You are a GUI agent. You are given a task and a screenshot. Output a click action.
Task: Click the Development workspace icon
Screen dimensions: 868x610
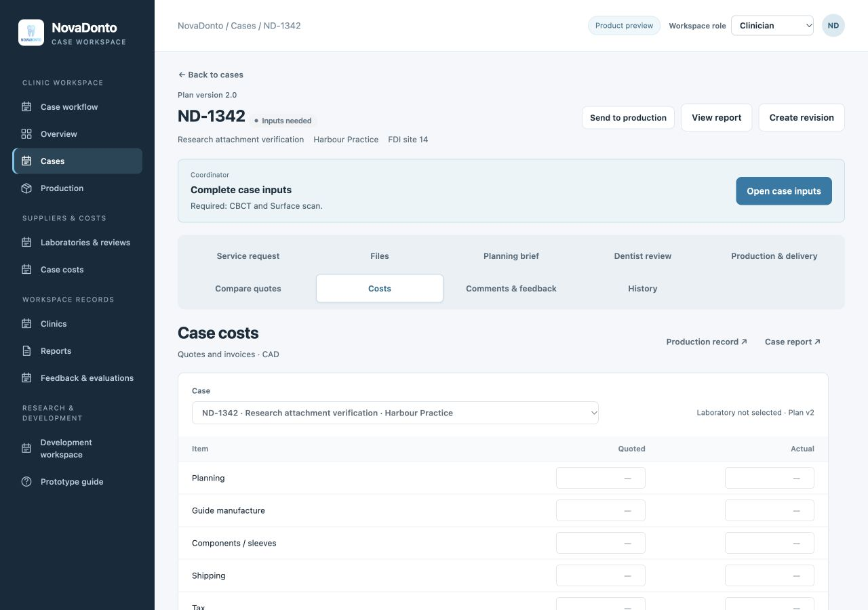[x=26, y=449]
